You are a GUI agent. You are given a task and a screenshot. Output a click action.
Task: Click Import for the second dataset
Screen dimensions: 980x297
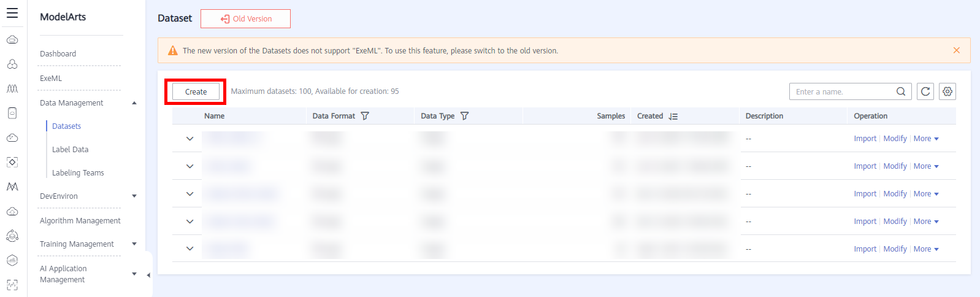865,166
